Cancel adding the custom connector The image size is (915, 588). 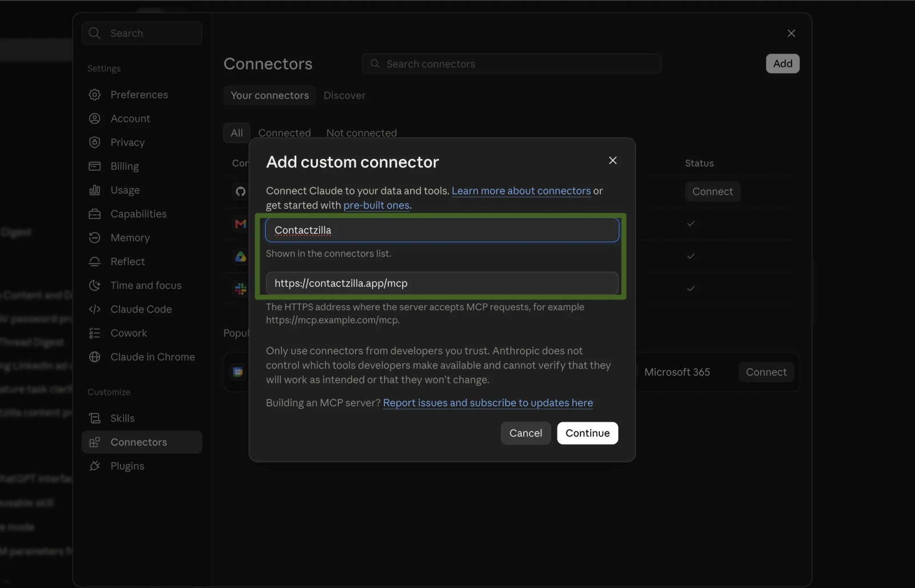coord(526,433)
